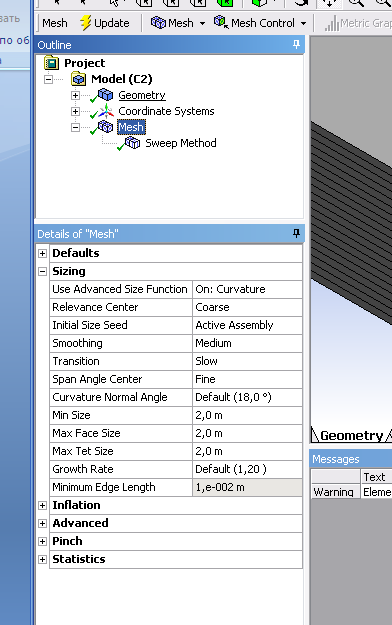This screenshot has width=392, height=625.
Task: Expand the Defaults section
Action: (x=42, y=253)
